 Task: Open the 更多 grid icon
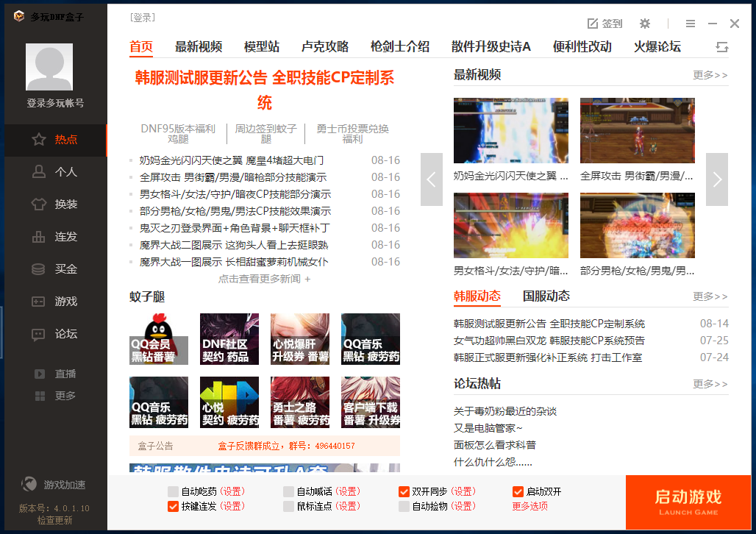[x=40, y=396]
